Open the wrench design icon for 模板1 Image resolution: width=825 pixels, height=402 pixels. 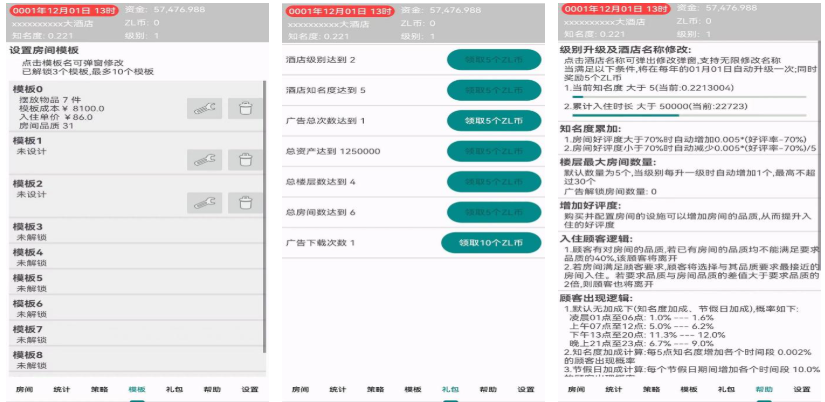click(x=204, y=159)
